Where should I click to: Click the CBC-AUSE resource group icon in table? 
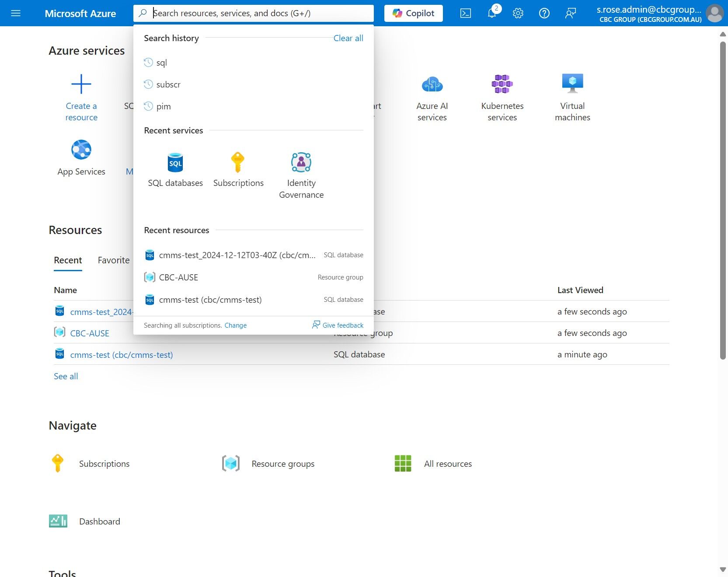coord(60,332)
